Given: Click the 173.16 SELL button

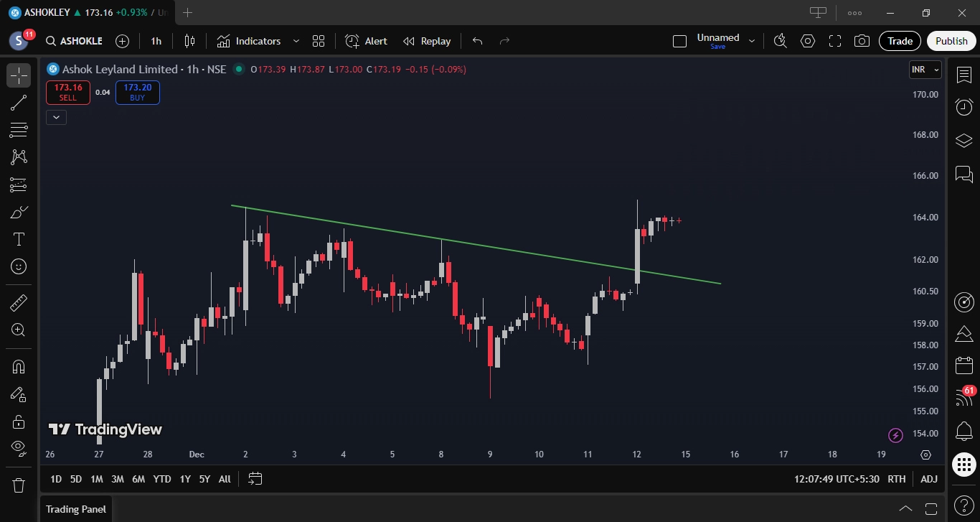Looking at the screenshot, I should [x=68, y=92].
